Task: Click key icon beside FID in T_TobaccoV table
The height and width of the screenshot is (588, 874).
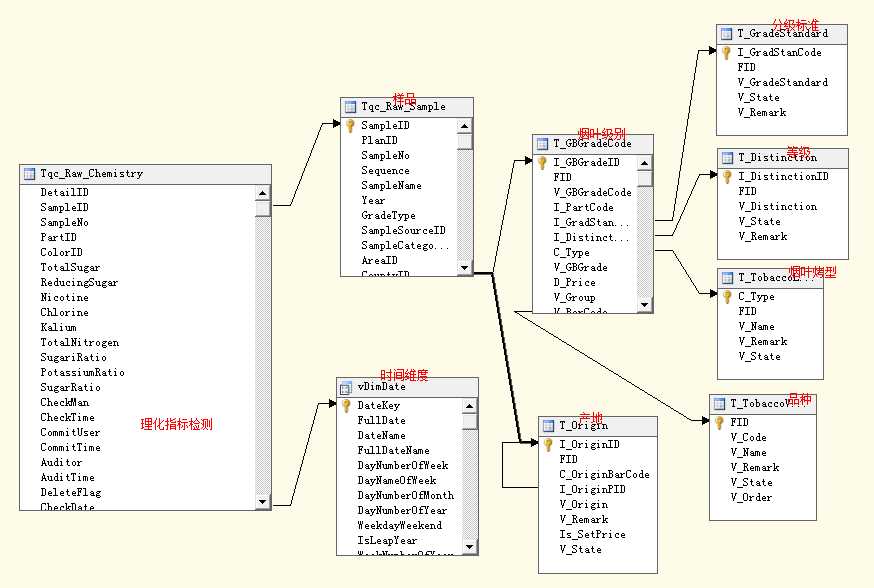Action: point(720,423)
